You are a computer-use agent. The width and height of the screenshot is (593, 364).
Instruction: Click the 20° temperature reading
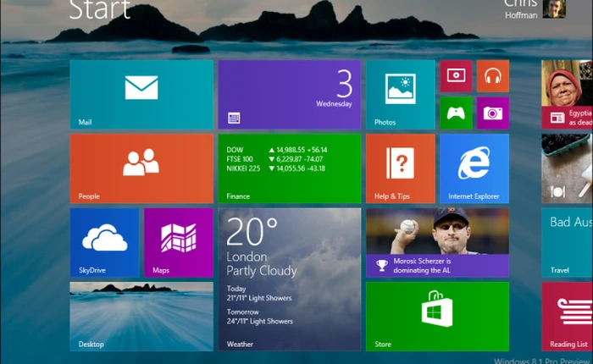click(252, 231)
